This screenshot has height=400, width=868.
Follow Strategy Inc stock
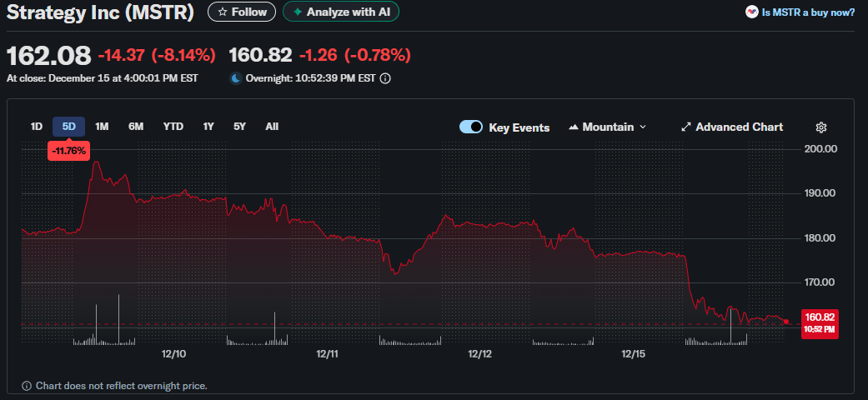point(242,12)
